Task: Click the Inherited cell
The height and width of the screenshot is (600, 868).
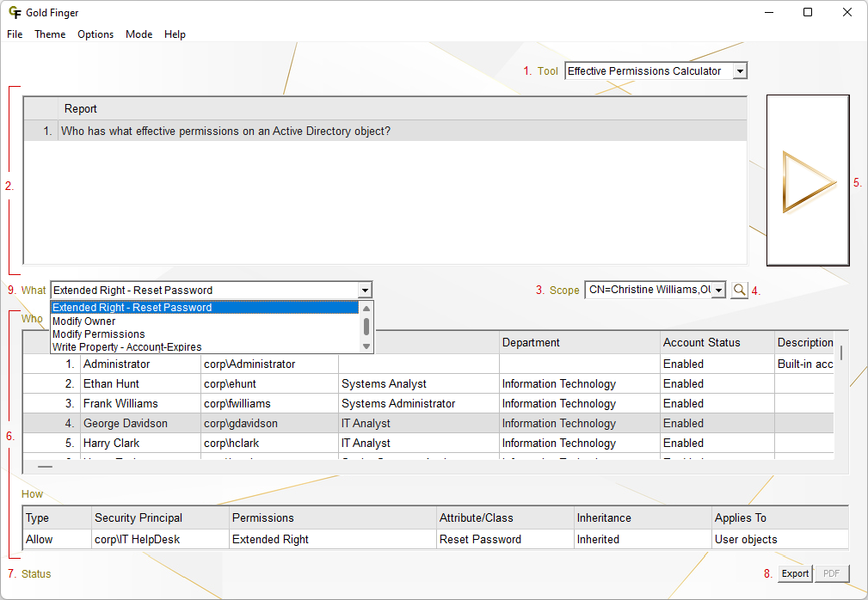Action: point(643,539)
